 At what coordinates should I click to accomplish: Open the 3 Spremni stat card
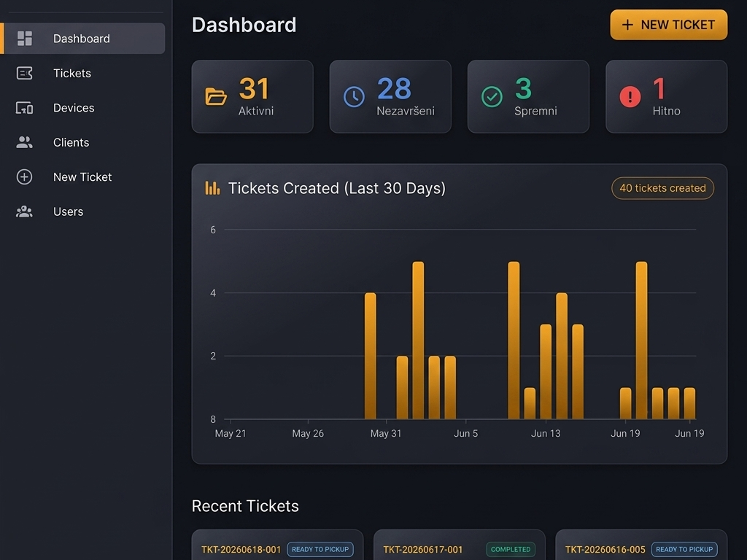click(x=528, y=97)
